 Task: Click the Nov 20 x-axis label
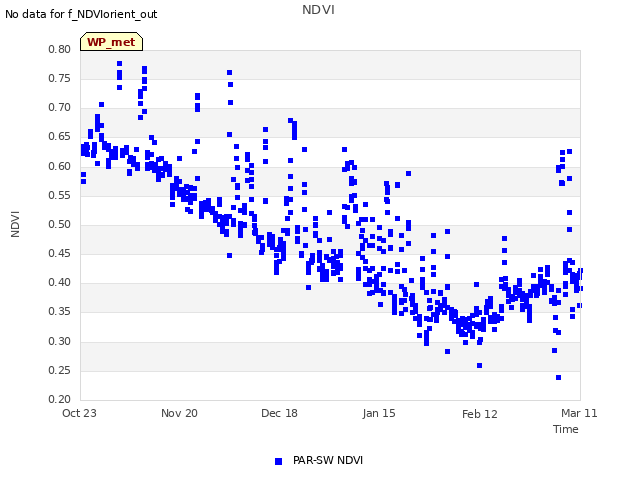pos(179,413)
